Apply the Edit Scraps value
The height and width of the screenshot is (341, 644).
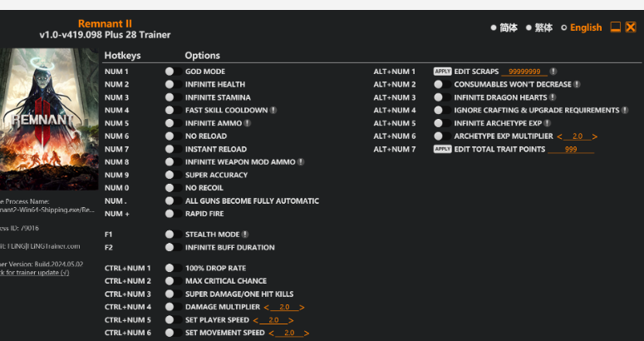(442, 72)
